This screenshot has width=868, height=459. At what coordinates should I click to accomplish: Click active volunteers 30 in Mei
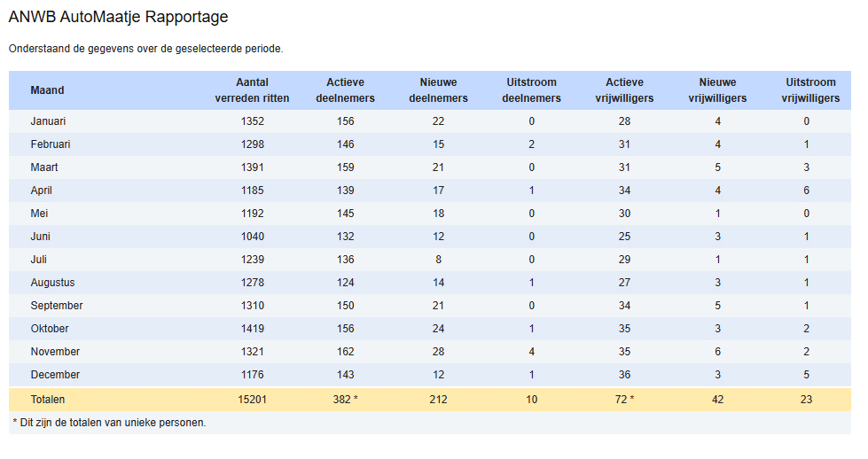(x=624, y=214)
